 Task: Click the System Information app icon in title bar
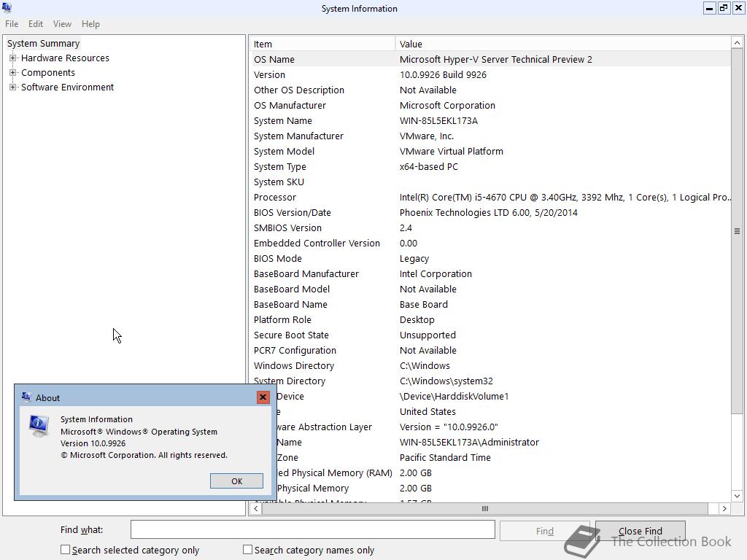pos(7,7)
